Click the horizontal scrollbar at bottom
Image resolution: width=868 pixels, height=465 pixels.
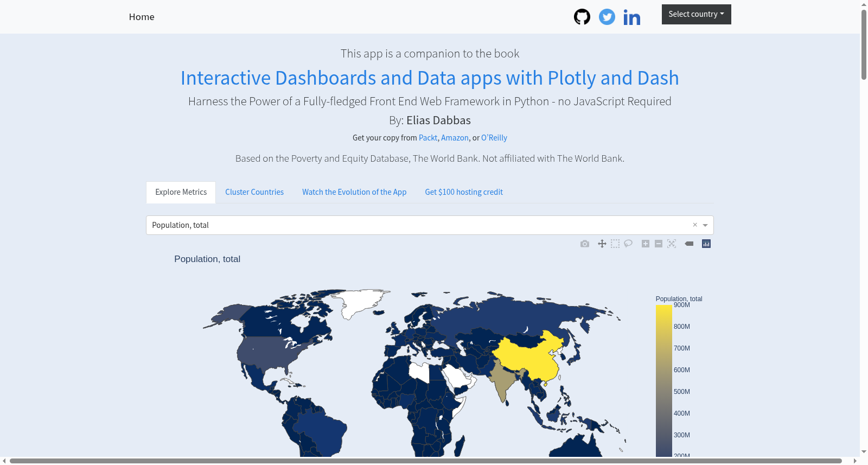tap(425, 461)
